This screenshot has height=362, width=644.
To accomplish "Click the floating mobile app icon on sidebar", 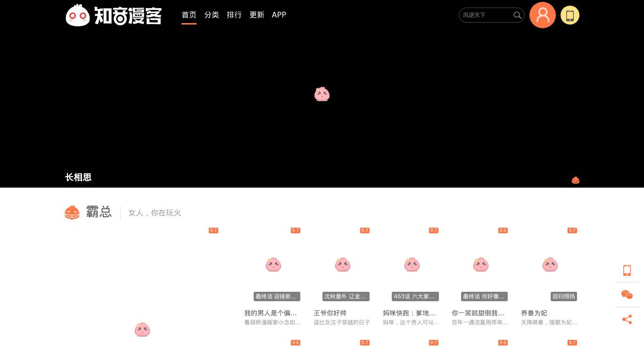I will pos(627,271).
